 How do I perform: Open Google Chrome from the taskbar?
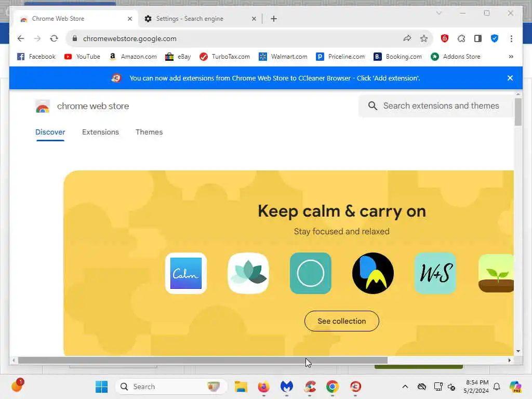[332, 387]
